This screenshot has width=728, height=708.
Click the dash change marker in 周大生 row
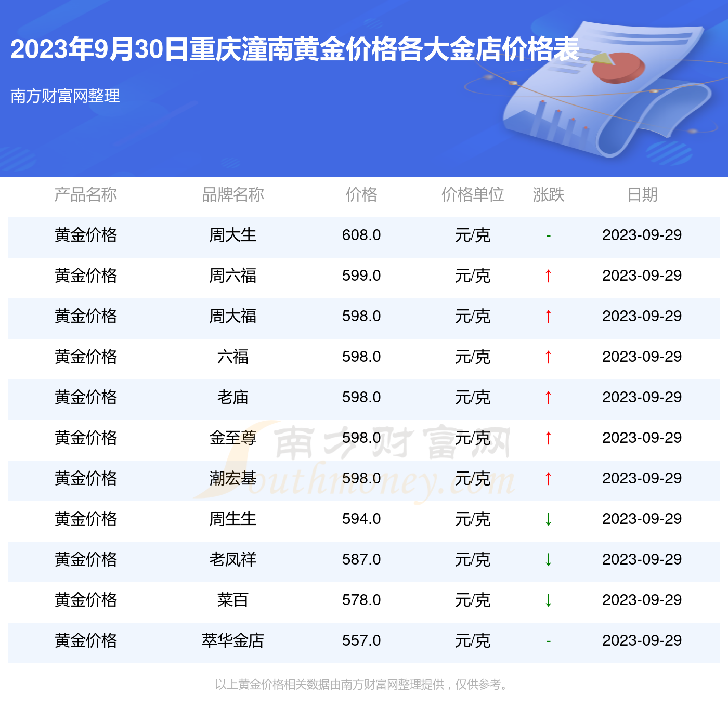[548, 236]
